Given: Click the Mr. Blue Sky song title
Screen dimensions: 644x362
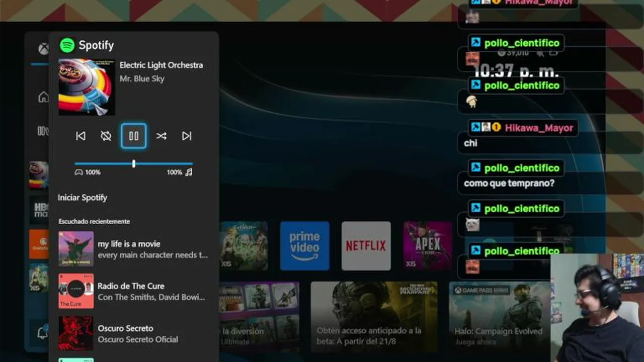Looking at the screenshot, I should (142, 78).
